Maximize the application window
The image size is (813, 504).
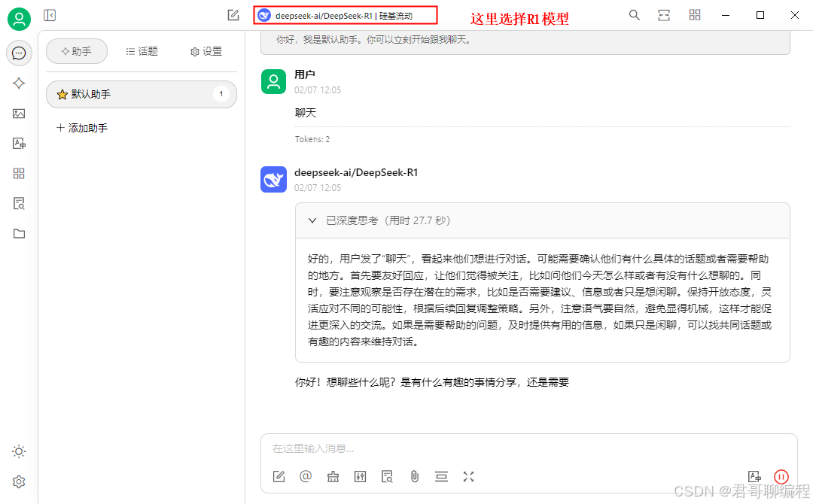pyautogui.click(x=760, y=15)
